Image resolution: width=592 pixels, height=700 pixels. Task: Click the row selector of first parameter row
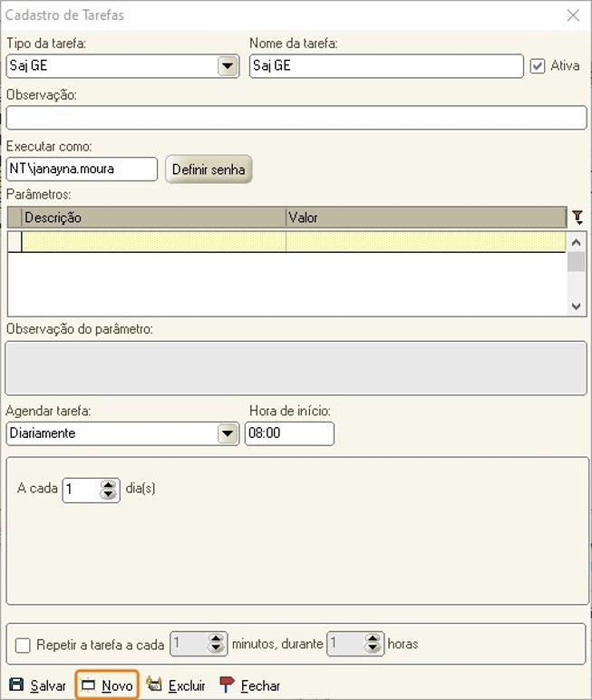point(15,241)
